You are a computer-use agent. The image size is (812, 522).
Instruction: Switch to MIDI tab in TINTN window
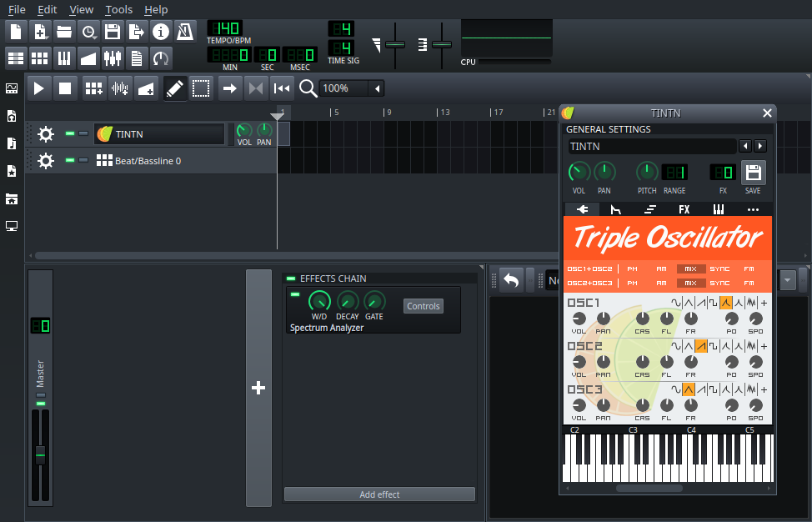point(719,209)
